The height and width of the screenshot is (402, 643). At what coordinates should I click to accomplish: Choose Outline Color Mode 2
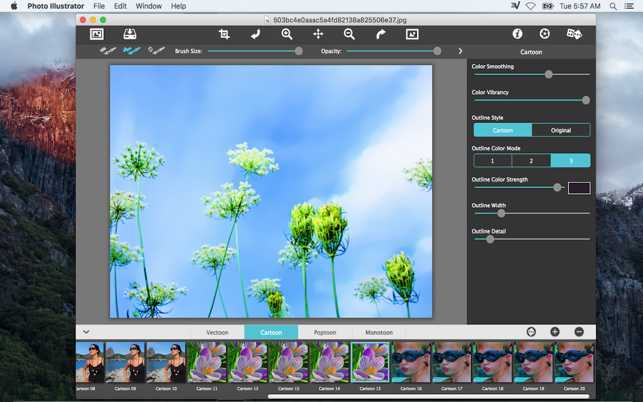531,160
